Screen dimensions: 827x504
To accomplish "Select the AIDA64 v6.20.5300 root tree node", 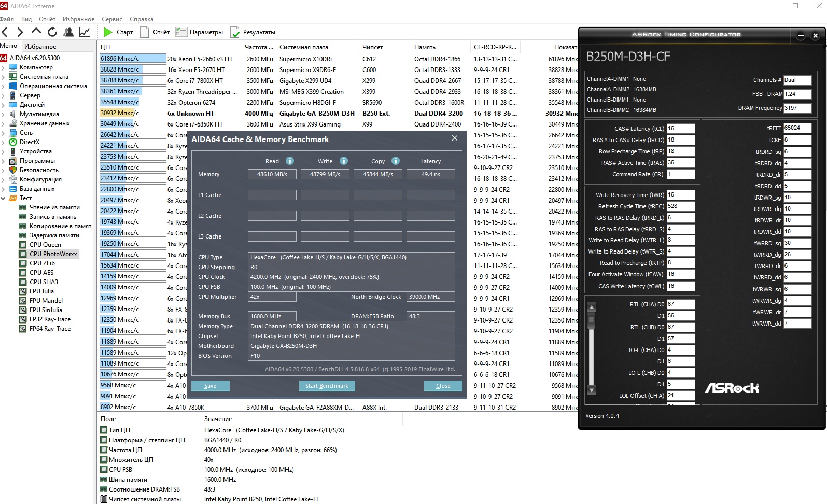I will click(35, 58).
